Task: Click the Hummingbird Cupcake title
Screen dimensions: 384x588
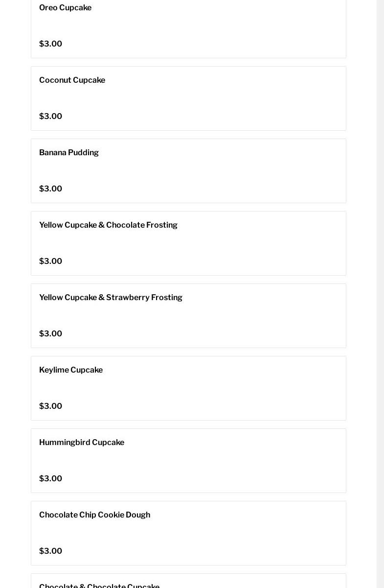Action: (x=82, y=442)
